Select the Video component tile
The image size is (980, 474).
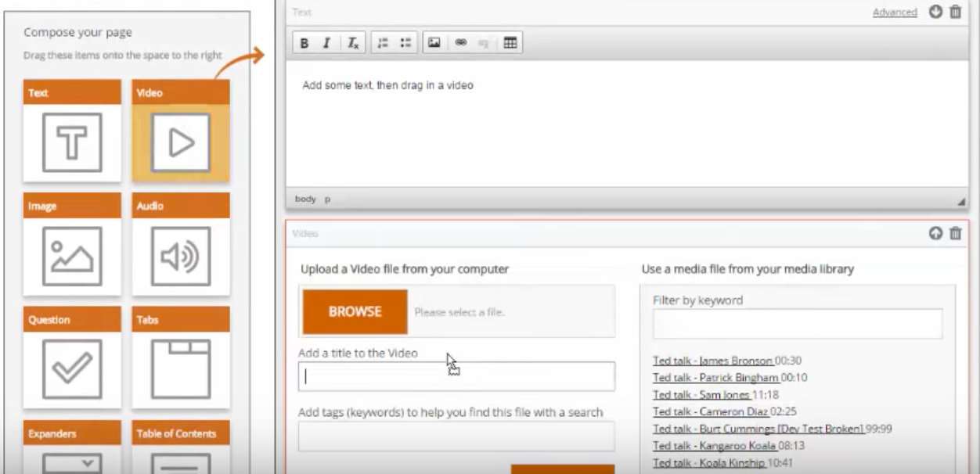(x=181, y=131)
